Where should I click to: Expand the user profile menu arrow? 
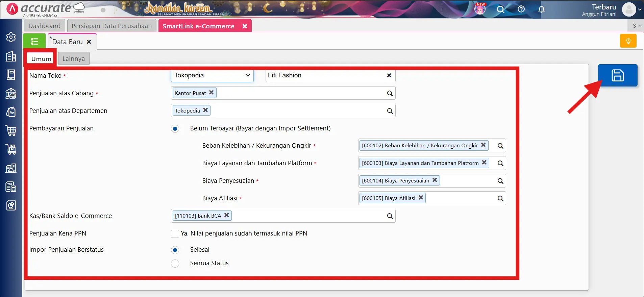pos(640,9)
